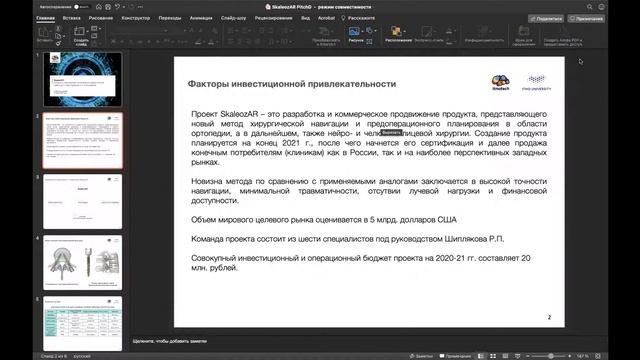Open the Shapes dropdown arrow
The image size is (640, 360).
pyautogui.click(x=376, y=31)
